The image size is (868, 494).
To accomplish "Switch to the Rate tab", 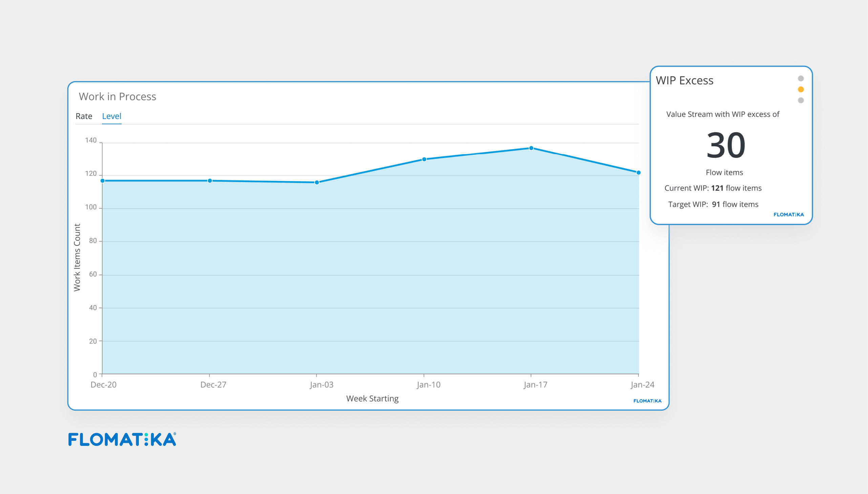I will (84, 116).
